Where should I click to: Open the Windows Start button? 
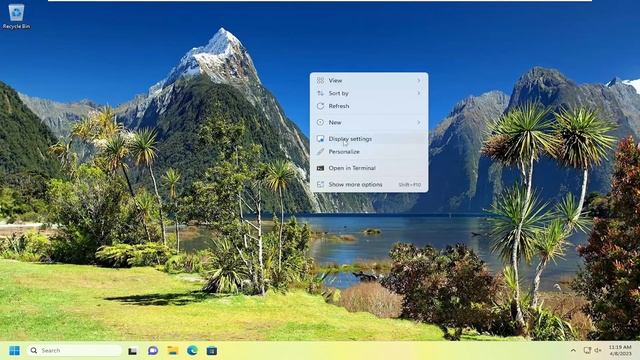click(x=14, y=351)
